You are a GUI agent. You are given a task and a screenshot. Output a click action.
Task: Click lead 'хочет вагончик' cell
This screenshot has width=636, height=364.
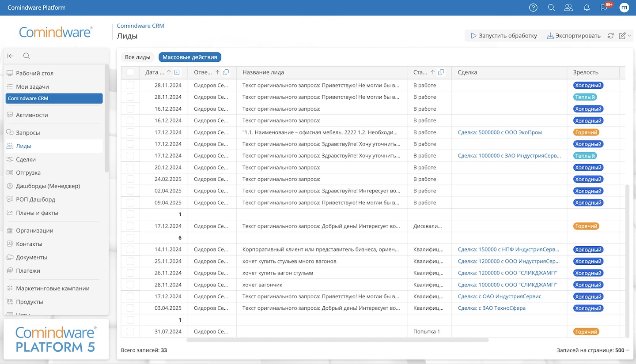(322, 285)
